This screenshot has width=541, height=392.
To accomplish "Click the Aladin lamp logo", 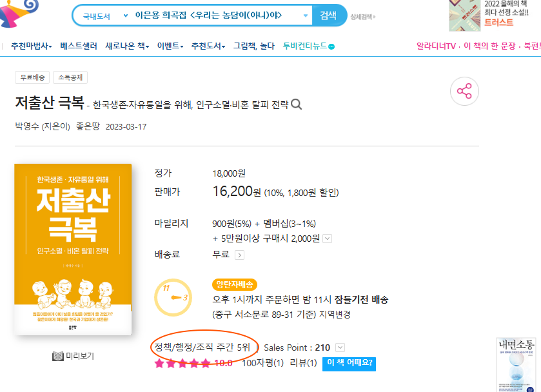I will click(18, 13).
